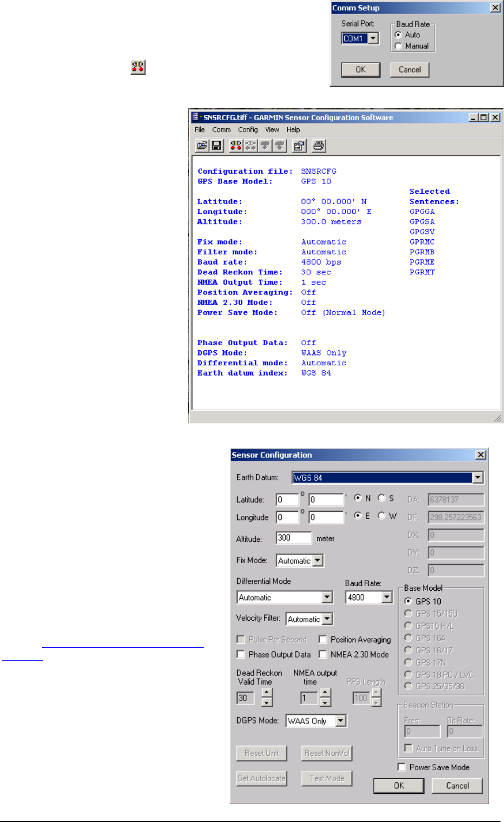Open the Comm menu
The image size is (504, 822).
[x=221, y=130]
